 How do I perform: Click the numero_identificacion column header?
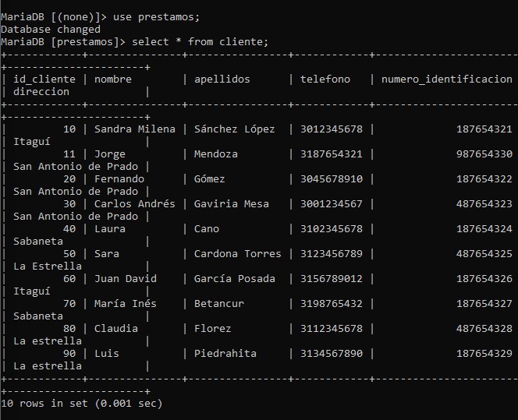pos(447,79)
